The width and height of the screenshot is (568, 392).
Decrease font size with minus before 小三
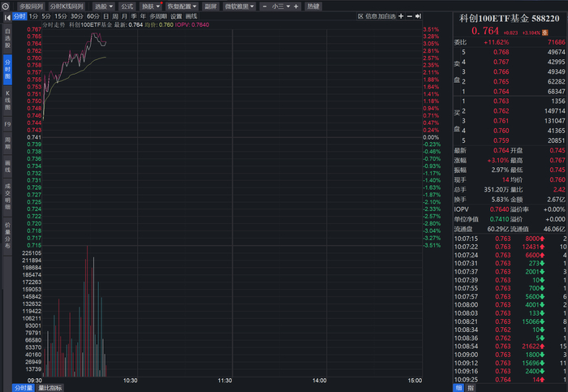265,6
